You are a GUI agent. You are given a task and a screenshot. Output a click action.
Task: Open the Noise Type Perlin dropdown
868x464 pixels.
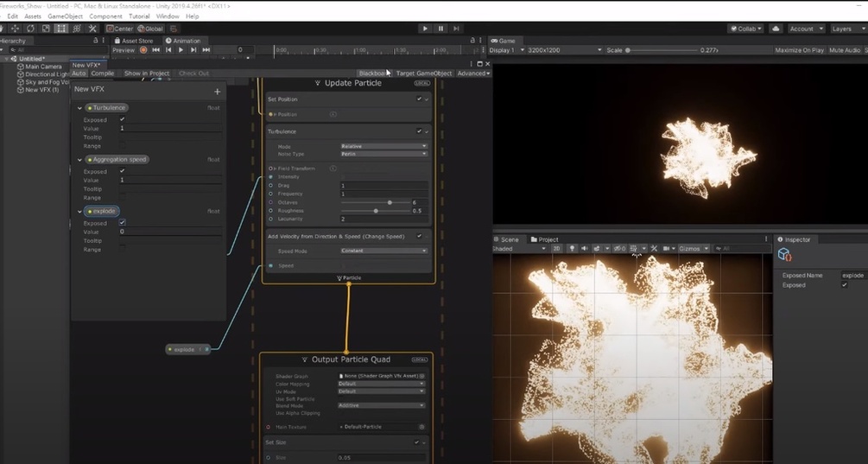(383, 154)
